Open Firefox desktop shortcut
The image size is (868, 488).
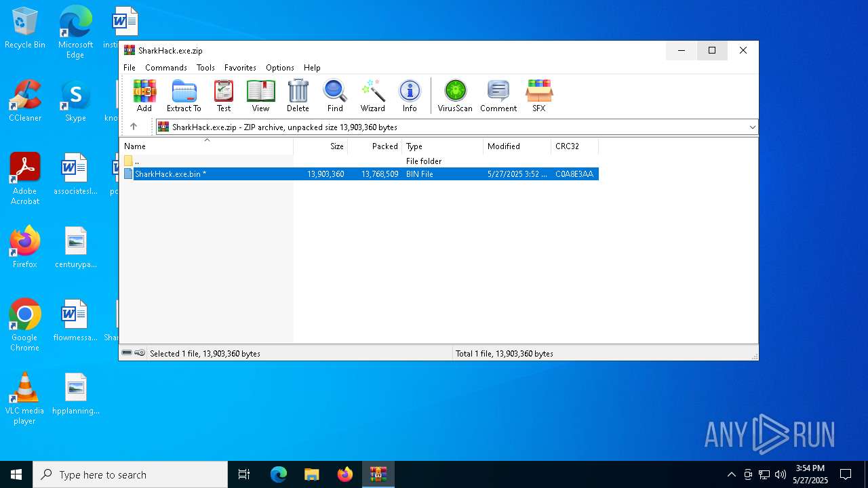click(25, 248)
